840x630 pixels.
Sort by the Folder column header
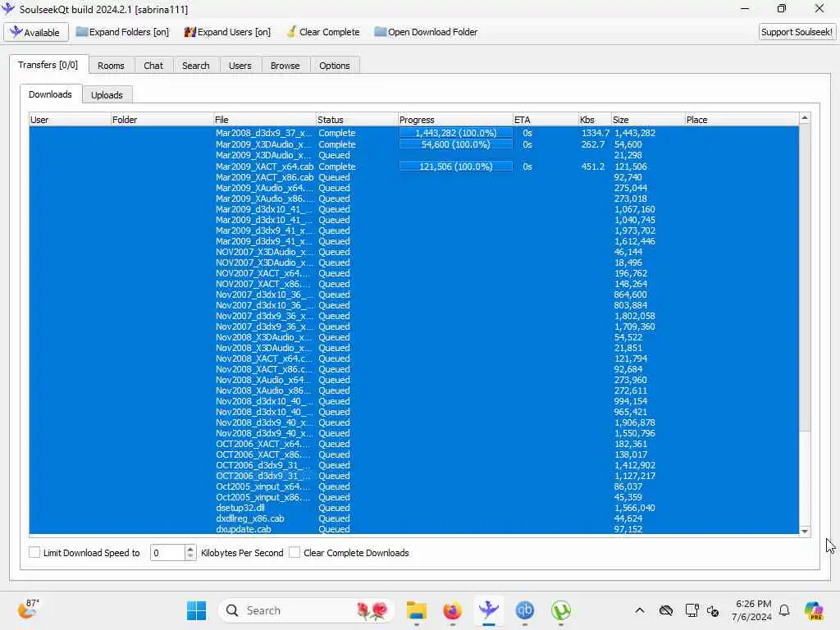(x=162, y=120)
